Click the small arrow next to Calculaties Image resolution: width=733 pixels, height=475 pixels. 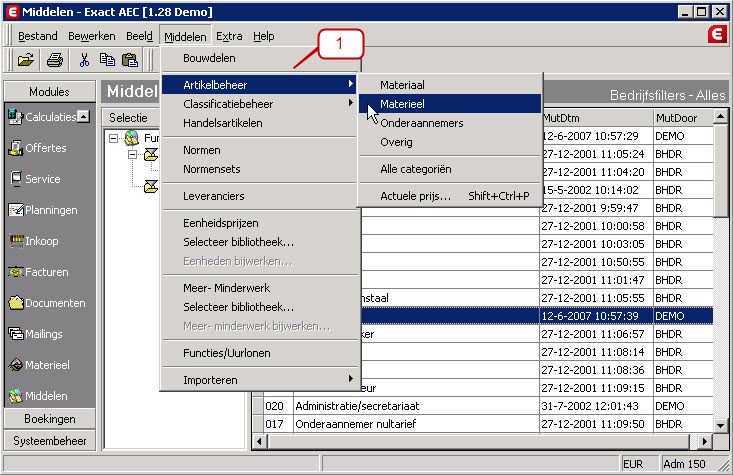click(x=83, y=116)
